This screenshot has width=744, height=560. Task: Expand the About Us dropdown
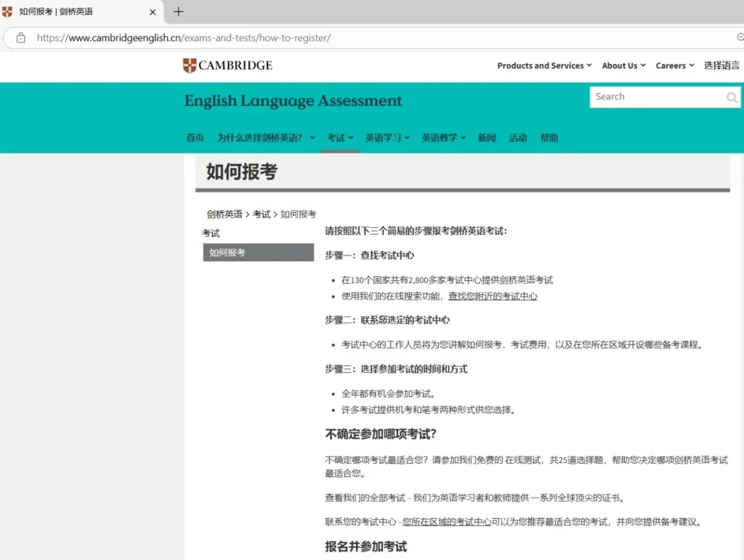623,65
